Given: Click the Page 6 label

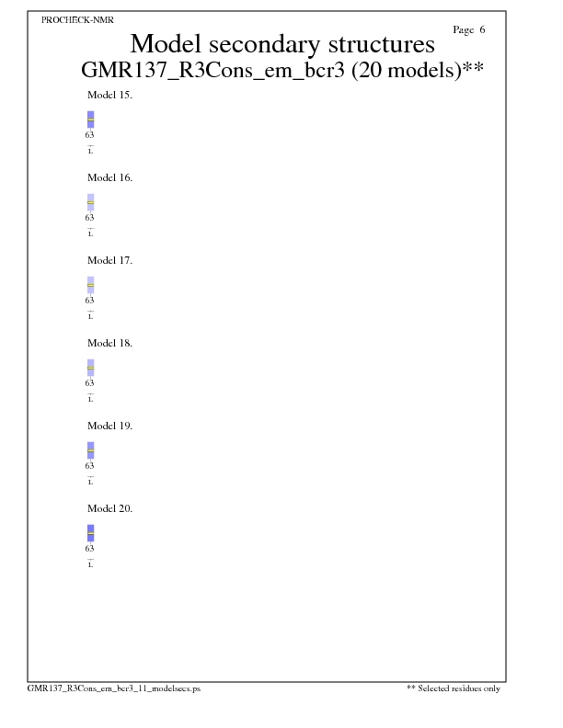Looking at the screenshot, I should [x=468, y=29].
